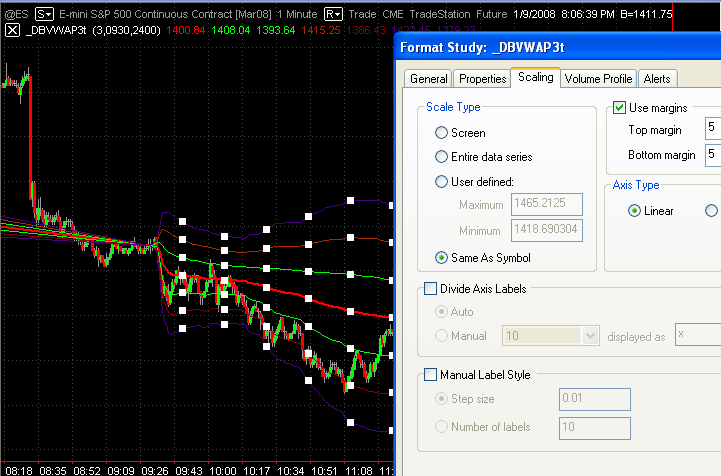Click the 10:00 time axis label

coord(223,470)
